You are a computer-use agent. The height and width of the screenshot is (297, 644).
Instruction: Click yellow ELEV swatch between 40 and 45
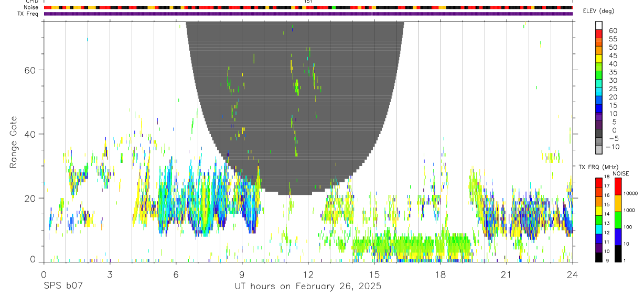599,58
